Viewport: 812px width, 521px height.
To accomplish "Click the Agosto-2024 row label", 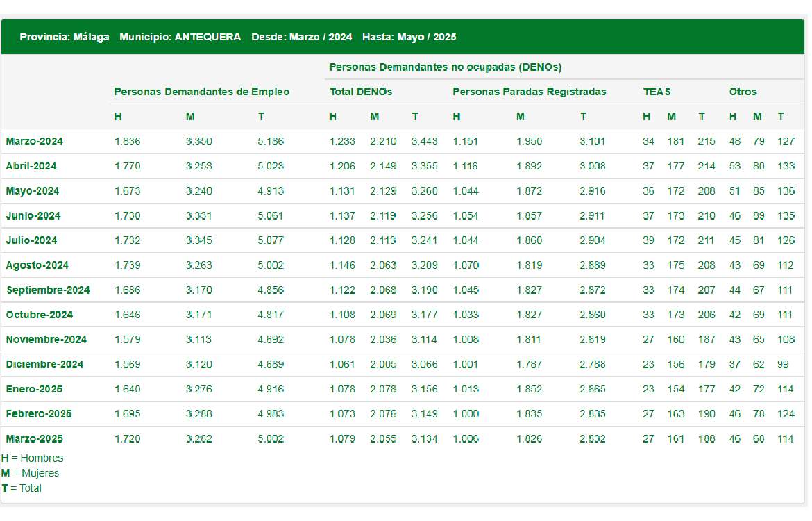I will (x=37, y=265).
